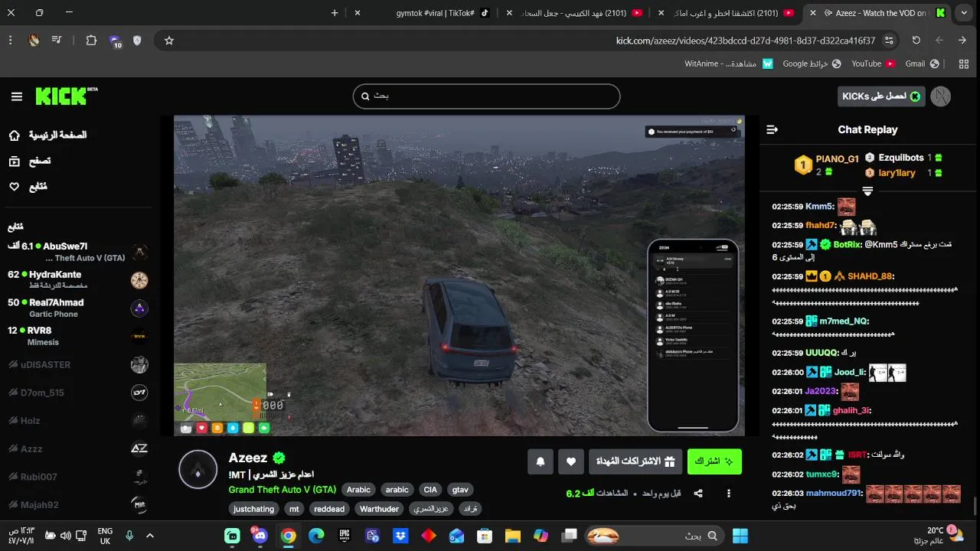This screenshot has height=551, width=980.
Task: Open Chrome three-dot menu
Action: pyautogui.click(x=11, y=41)
